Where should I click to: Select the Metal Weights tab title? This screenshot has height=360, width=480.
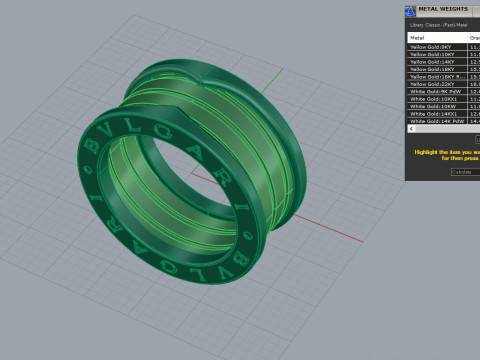tap(443, 9)
